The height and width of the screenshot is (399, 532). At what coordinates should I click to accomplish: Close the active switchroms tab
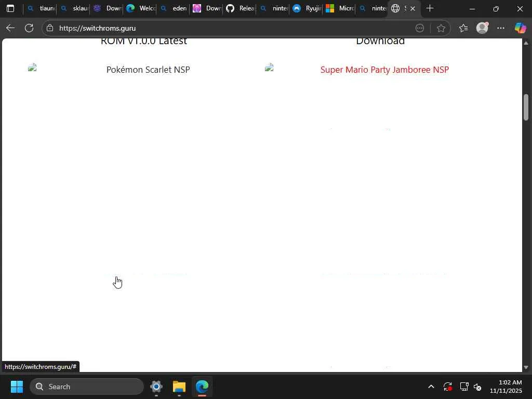point(413,8)
